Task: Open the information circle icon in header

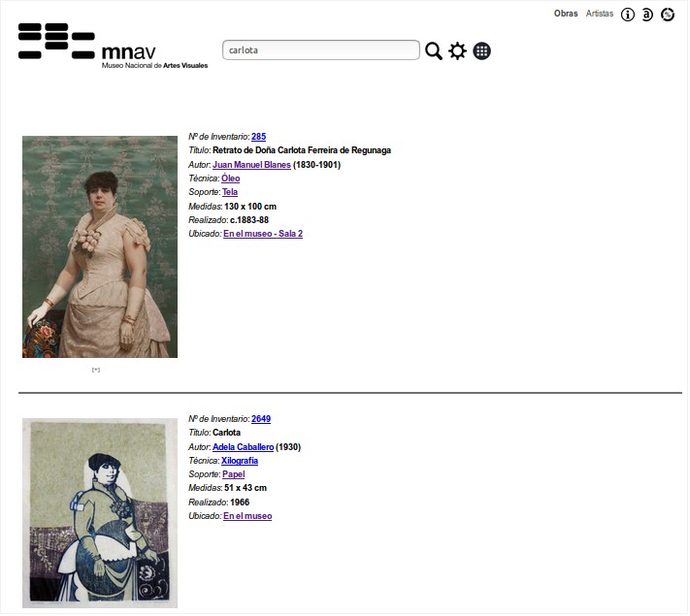Action: 628,15
